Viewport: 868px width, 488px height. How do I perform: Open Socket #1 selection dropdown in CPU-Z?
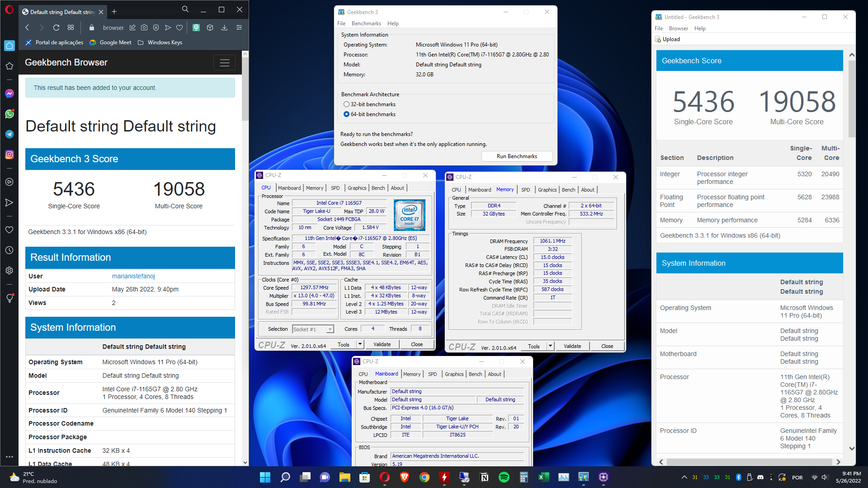tap(313, 329)
